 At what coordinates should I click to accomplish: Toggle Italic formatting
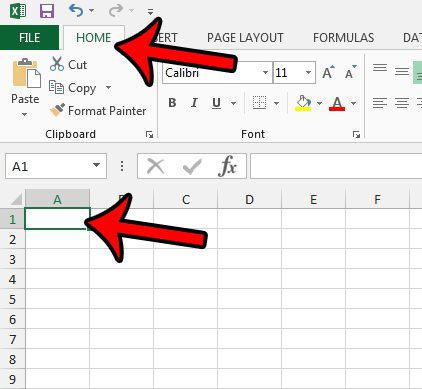pyautogui.click(x=194, y=103)
